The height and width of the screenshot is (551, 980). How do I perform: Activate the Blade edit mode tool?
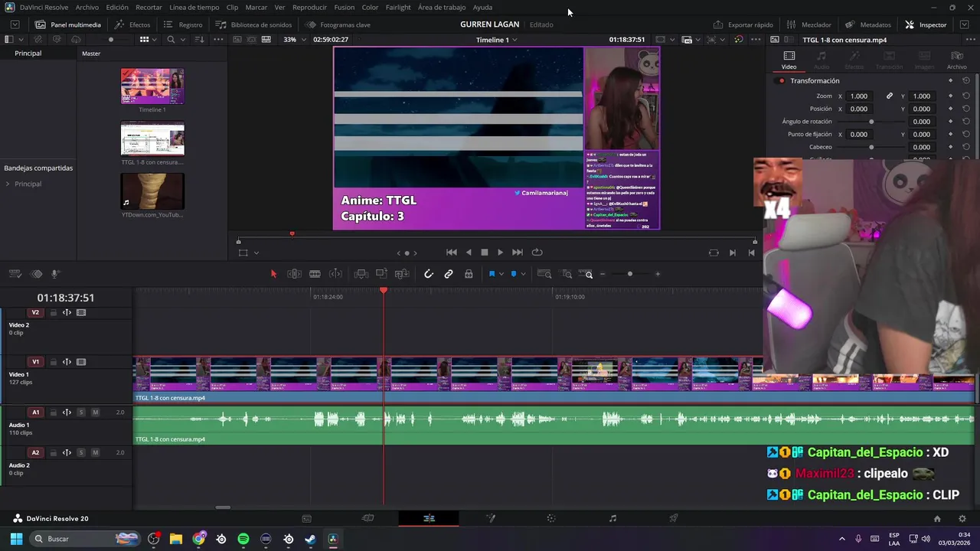tap(315, 274)
